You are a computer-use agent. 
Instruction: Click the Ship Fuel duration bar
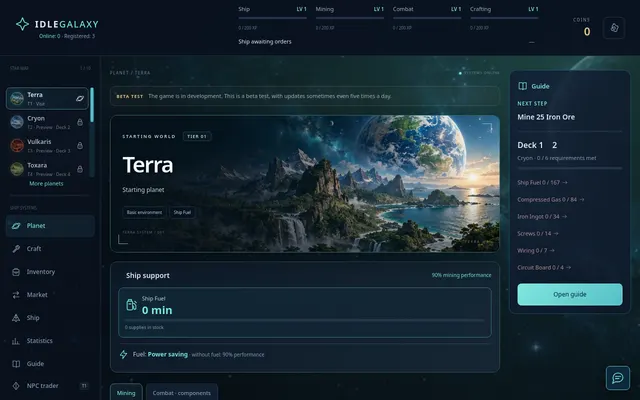pos(304,320)
